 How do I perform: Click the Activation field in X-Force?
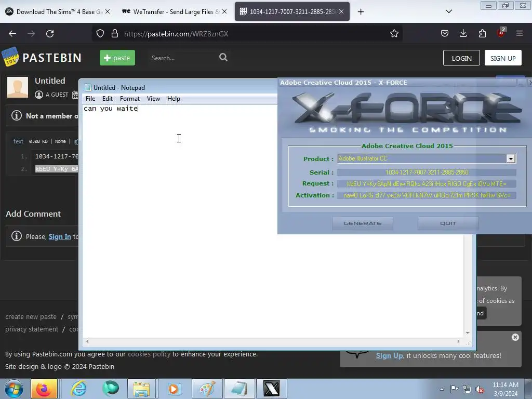point(427,195)
